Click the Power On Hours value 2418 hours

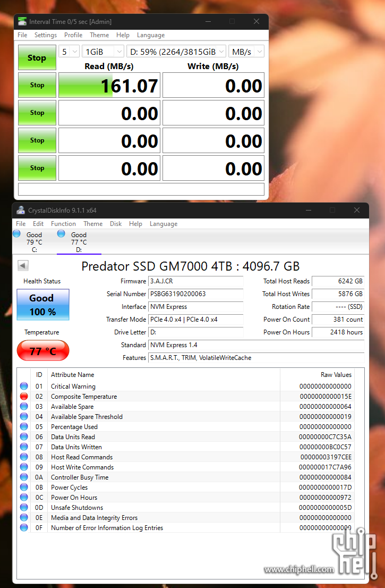tap(338, 332)
